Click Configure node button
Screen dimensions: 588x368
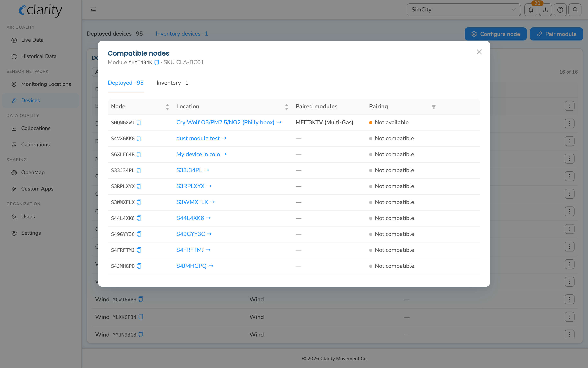[x=496, y=34]
